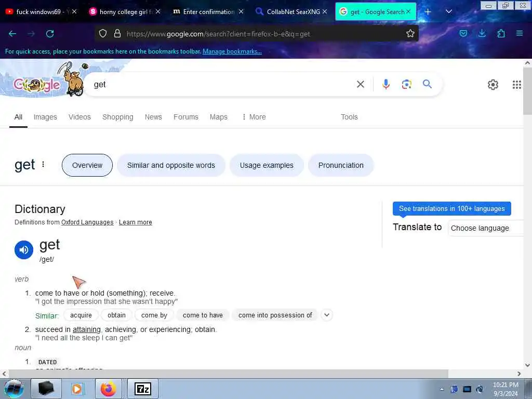Open Firefox from the taskbar
This screenshot has width=532, height=399.
108,389
